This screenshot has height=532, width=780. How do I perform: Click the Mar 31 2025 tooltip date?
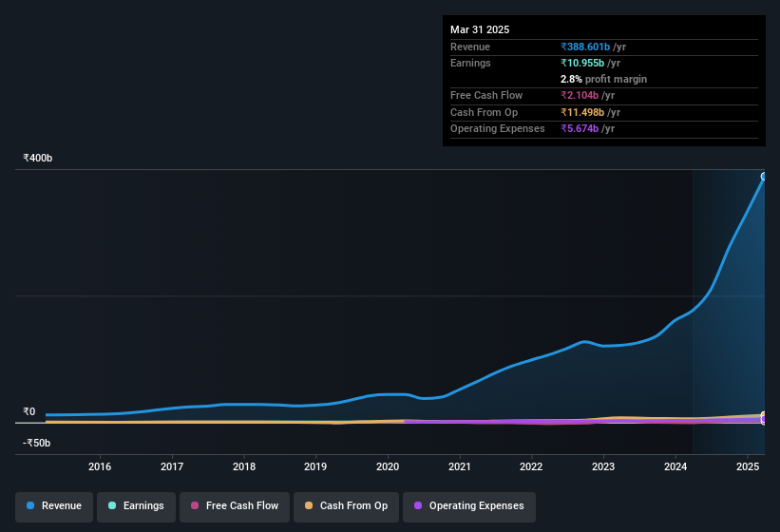coord(480,29)
